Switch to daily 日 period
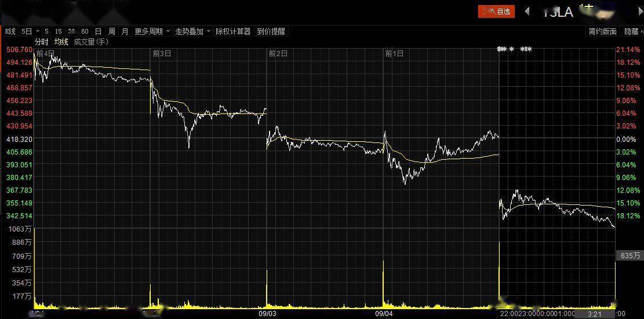The width and height of the screenshot is (644, 319). [98, 31]
